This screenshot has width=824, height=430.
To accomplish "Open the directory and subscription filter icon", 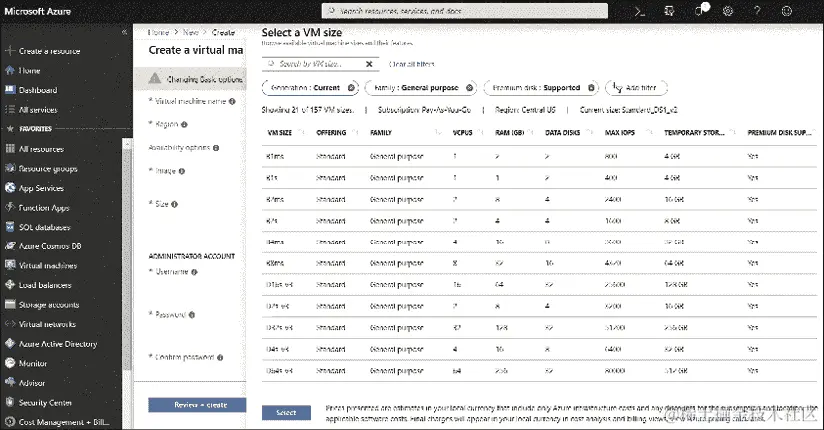I will click(669, 11).
